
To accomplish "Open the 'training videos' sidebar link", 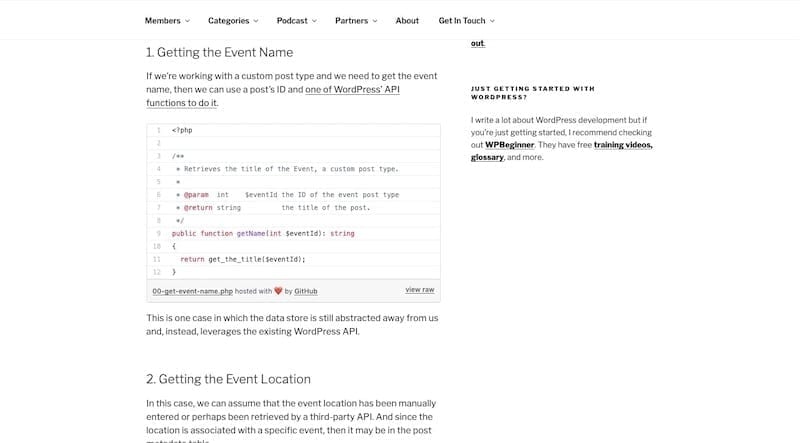I will [623, 145].
